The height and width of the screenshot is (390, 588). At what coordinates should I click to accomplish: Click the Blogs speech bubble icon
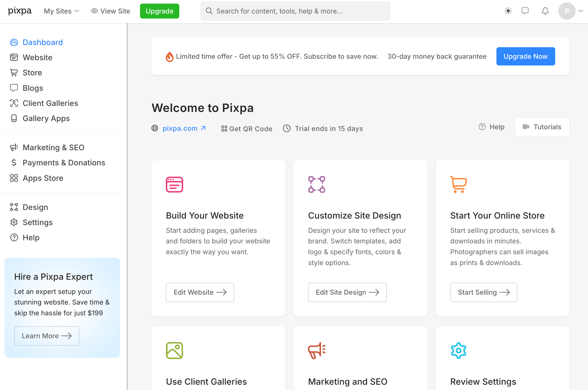[14, 88]
